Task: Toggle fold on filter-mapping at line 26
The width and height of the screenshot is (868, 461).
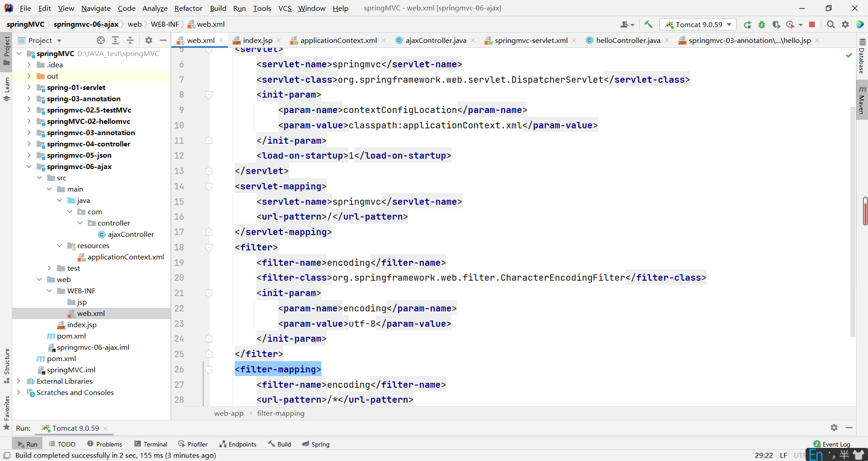Action: pyautogui.click(x=209, y=369)
